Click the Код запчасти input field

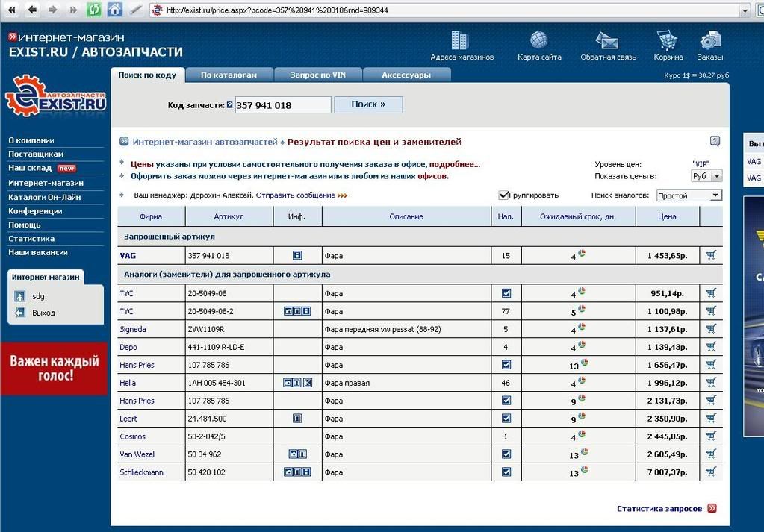[282, 104]
